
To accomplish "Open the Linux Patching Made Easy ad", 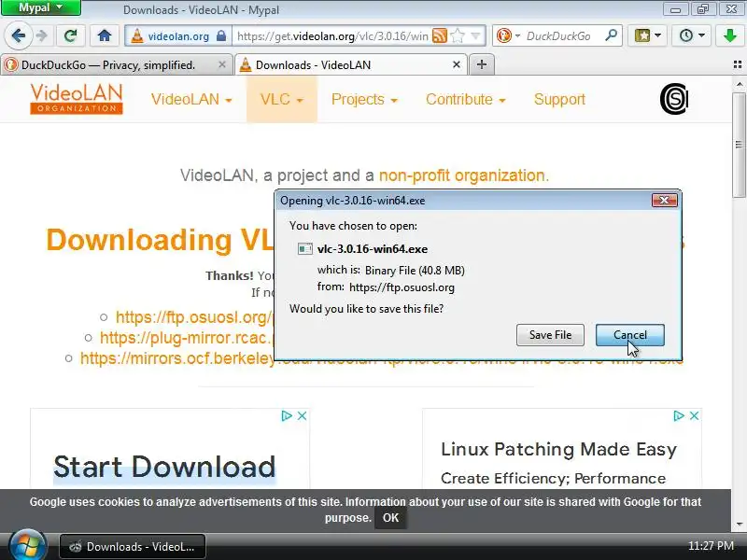I will click(558, 450).
